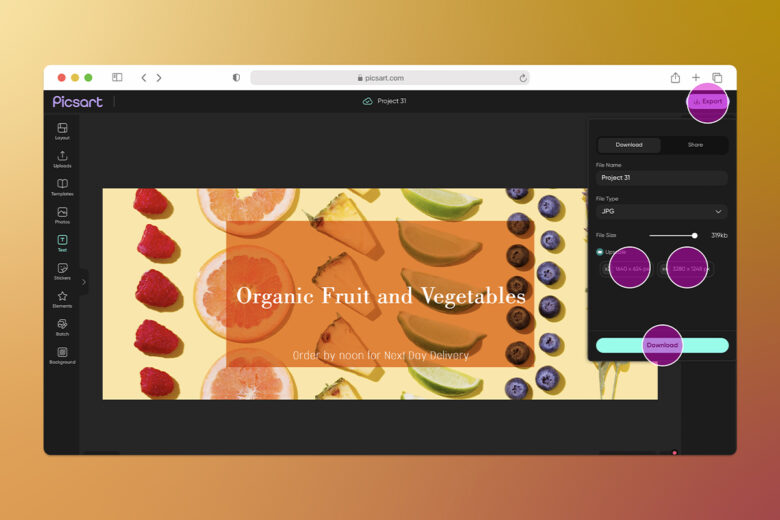Click the Export button
780x520 pixels.
tap(707, 102)
